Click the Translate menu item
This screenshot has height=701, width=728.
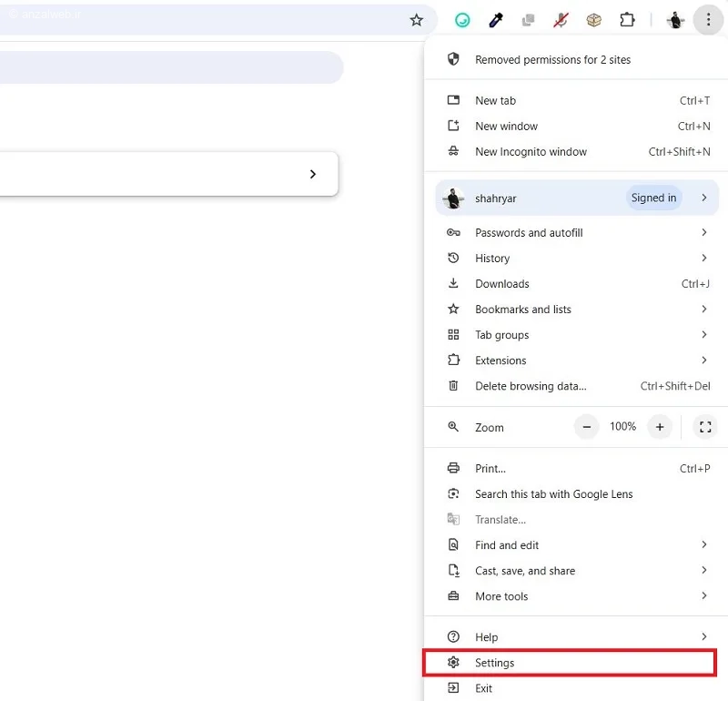click(x=576, y=519)
